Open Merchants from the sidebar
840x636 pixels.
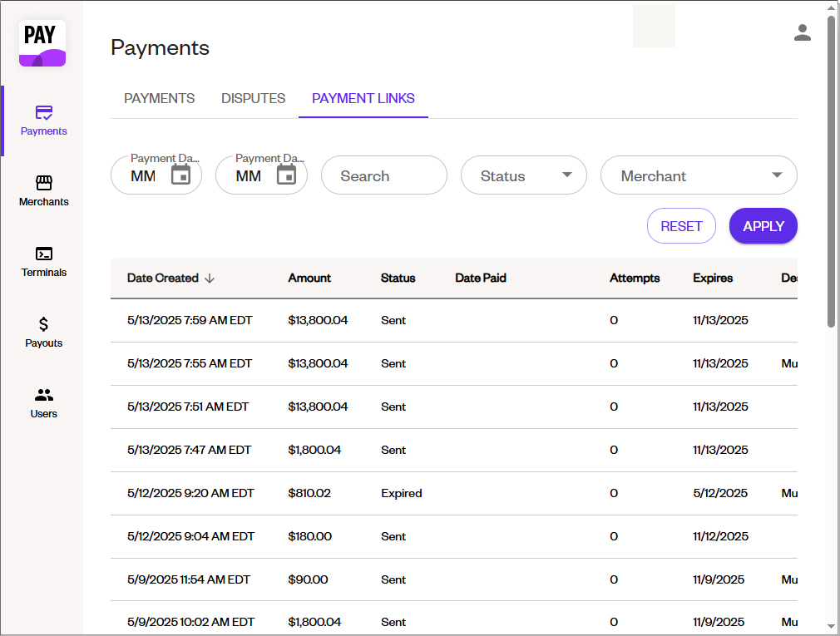coord(43,190)
